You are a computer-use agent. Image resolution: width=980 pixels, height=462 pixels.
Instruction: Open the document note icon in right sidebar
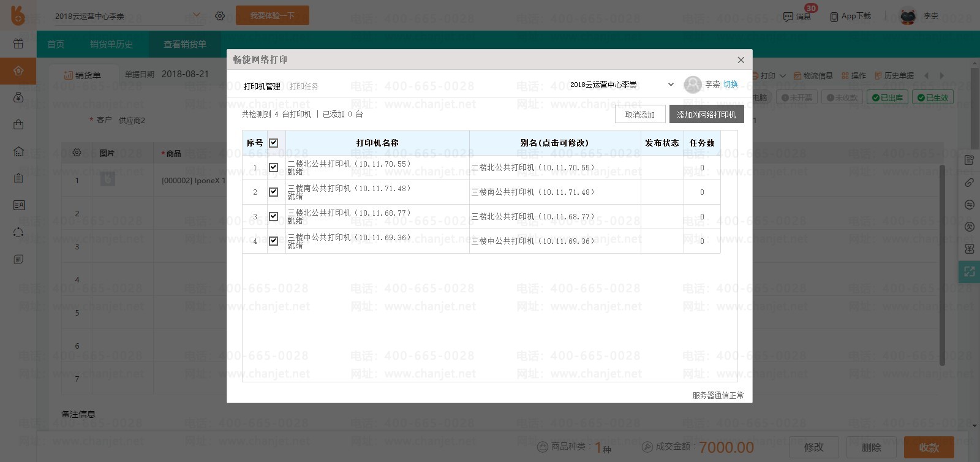tap(969, 160)
